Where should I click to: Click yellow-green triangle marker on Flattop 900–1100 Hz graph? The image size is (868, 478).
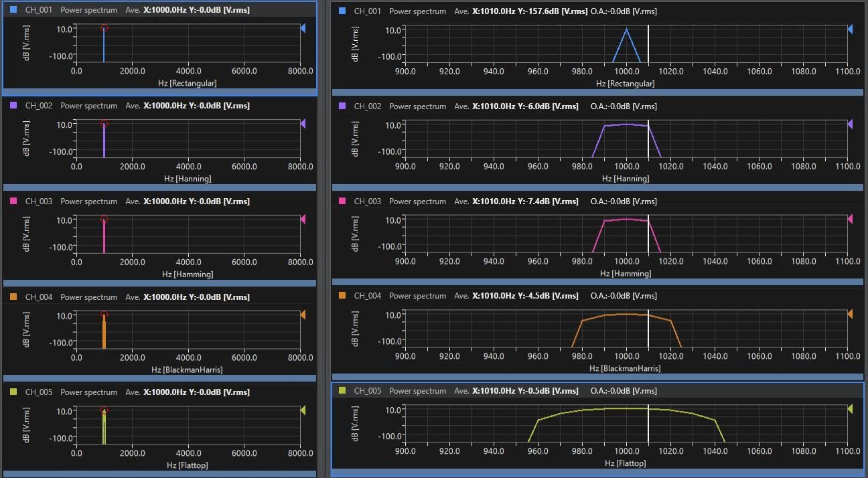(x=851, y=408)
